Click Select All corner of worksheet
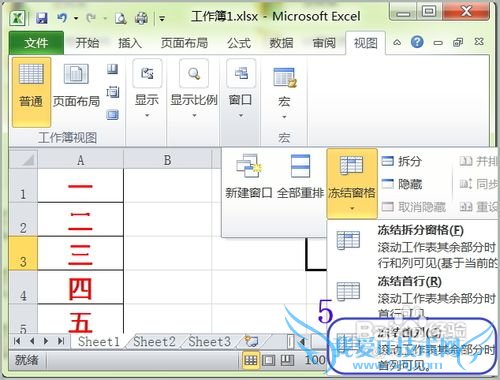The height and width of the screenshot is (380, 500). pos(23,159)
